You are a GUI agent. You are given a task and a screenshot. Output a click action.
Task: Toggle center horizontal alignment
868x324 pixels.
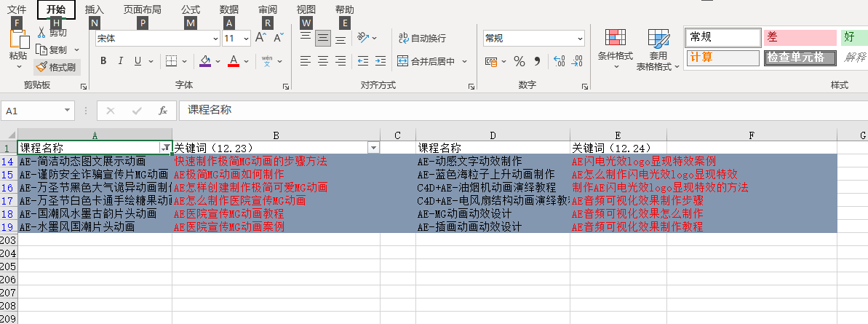point(323,61)
